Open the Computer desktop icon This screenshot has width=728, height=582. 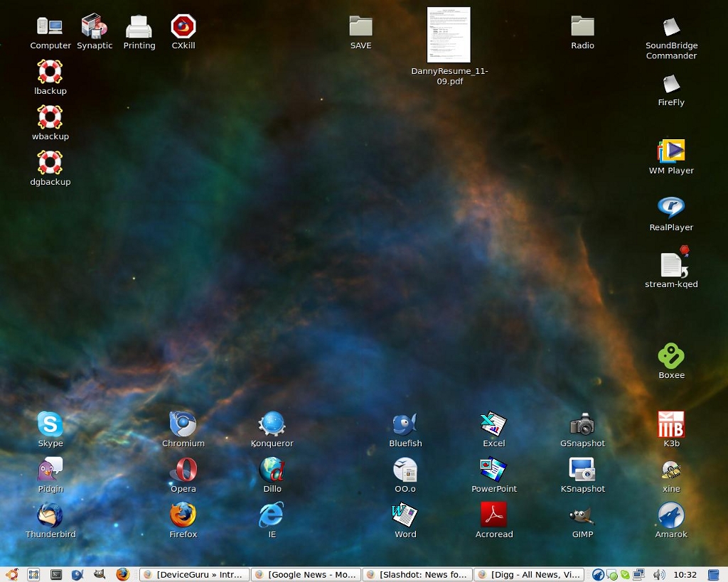coord(50,26)
